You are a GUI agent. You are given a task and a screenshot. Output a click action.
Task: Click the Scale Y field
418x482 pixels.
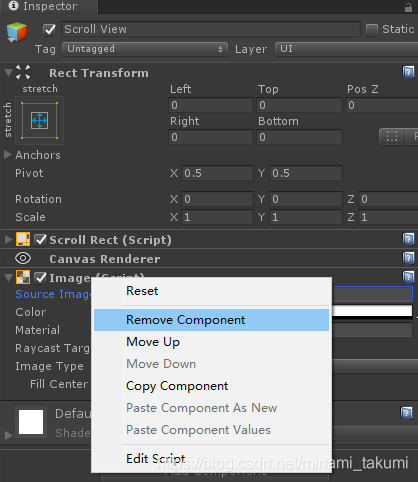pyautogui.click(x=307, y=217)
